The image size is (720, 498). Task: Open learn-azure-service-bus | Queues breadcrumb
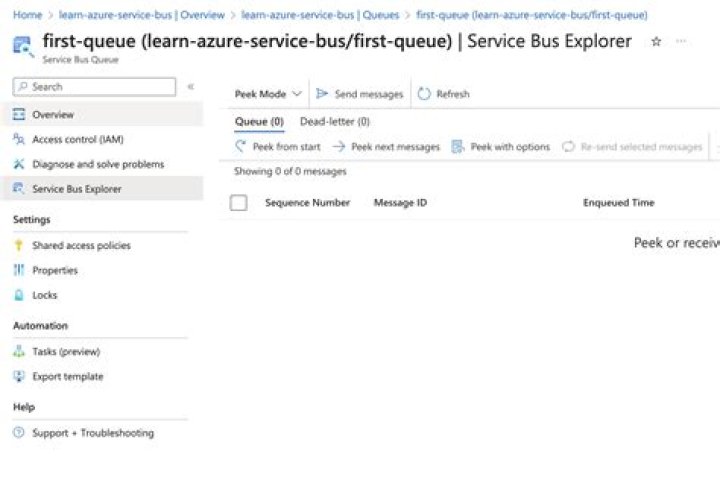coord(320,15)
